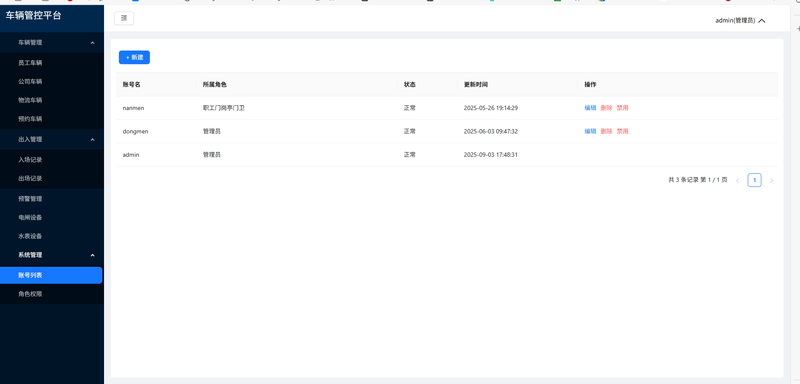Delete the nanmen account (删除)
Viewport: 800px width, 384px height.
pyautogui.click(x=607, y=108)
